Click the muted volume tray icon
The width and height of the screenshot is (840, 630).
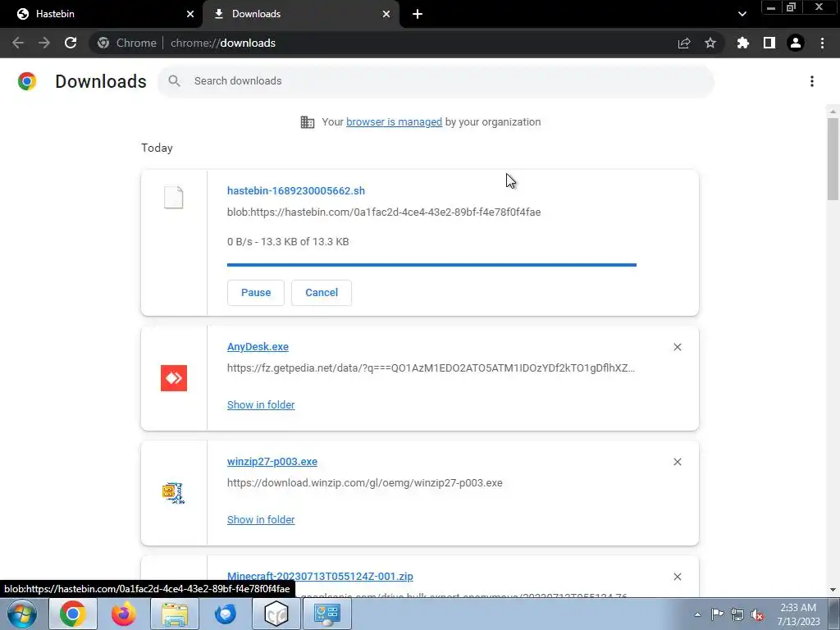coord(757,614)
